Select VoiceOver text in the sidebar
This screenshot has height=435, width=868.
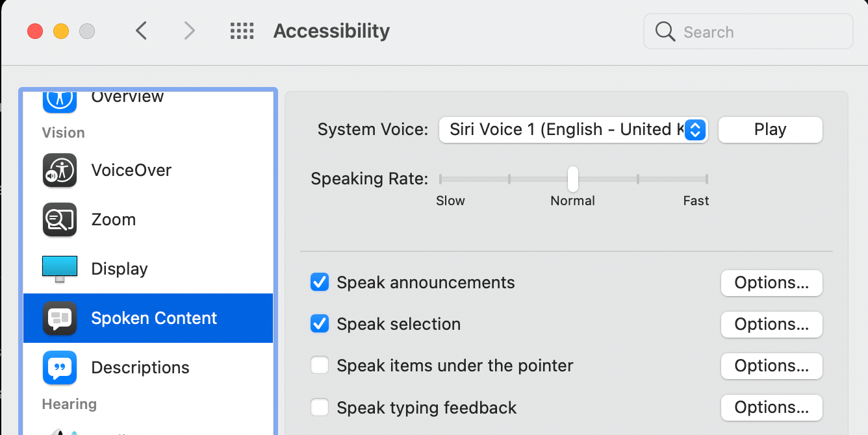[131, 170]
